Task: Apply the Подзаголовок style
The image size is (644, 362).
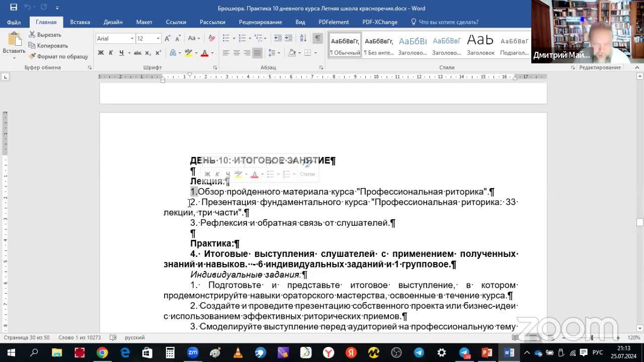Action: pyautogui.click(x=514, y=45)
